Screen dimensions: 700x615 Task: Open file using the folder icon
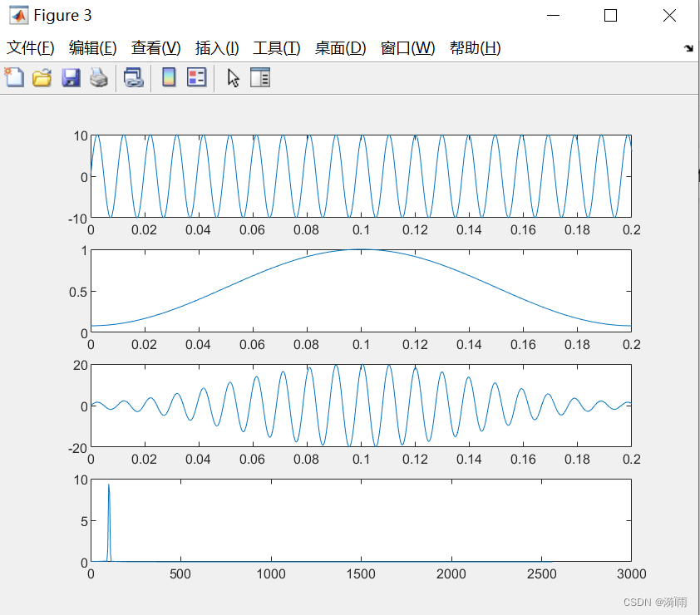coord(42,77)
